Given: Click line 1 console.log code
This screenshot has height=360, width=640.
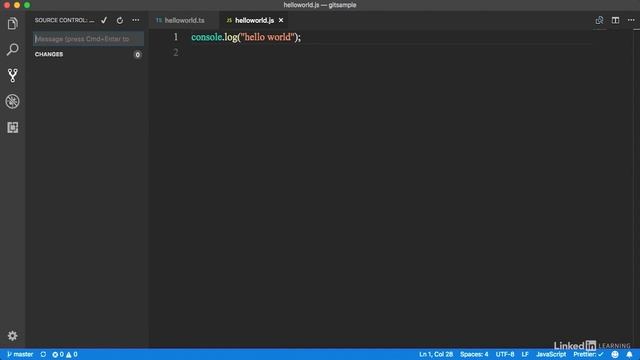Looking at the screenshot, I should (246, 37).
